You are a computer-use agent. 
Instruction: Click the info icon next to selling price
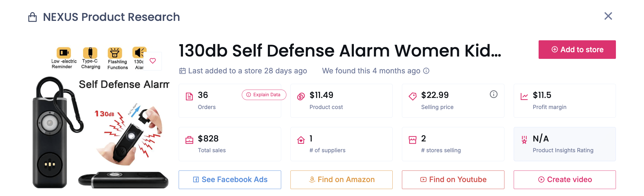[x=493, y=94]
